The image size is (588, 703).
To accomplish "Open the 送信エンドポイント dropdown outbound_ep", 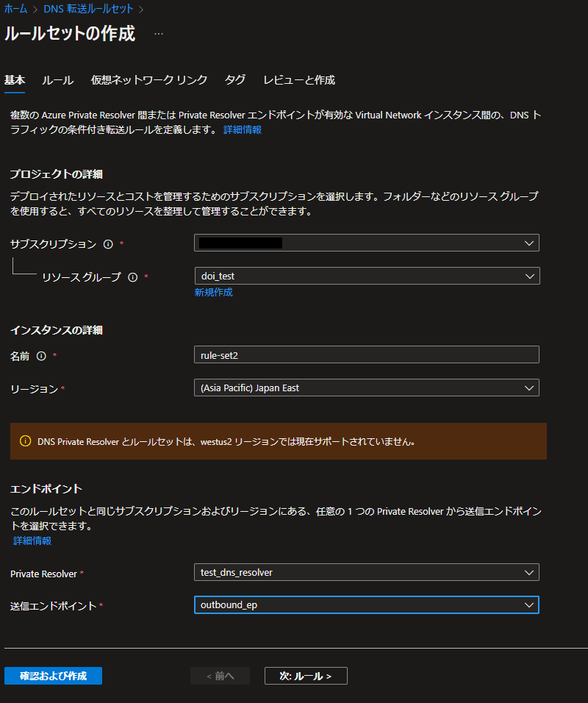I will 367,604.
